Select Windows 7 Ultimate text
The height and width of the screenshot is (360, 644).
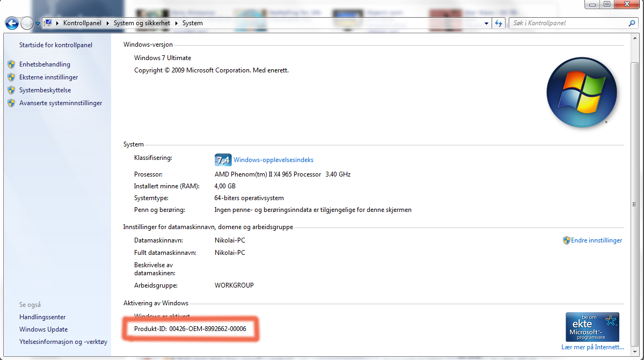tap(163, 58)
